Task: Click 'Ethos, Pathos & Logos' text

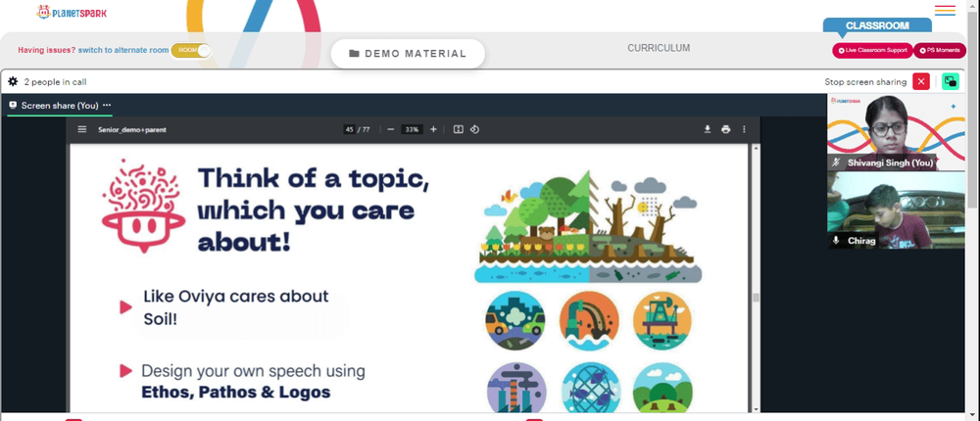Action: [x=236, y=393]
